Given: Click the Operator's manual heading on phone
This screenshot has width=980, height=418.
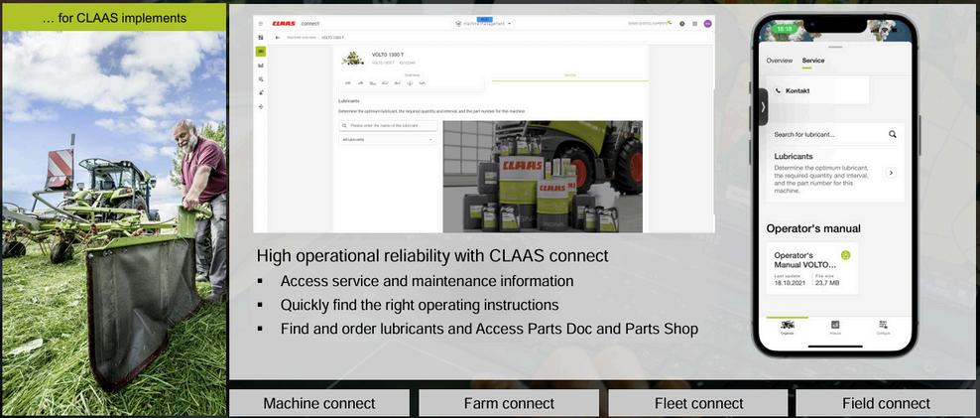Looking at the screenshot, I should (x=813, y=228).
